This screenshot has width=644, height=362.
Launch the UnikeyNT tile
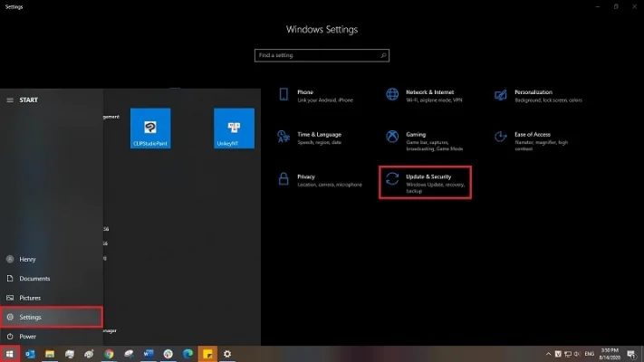click(234, 129)
